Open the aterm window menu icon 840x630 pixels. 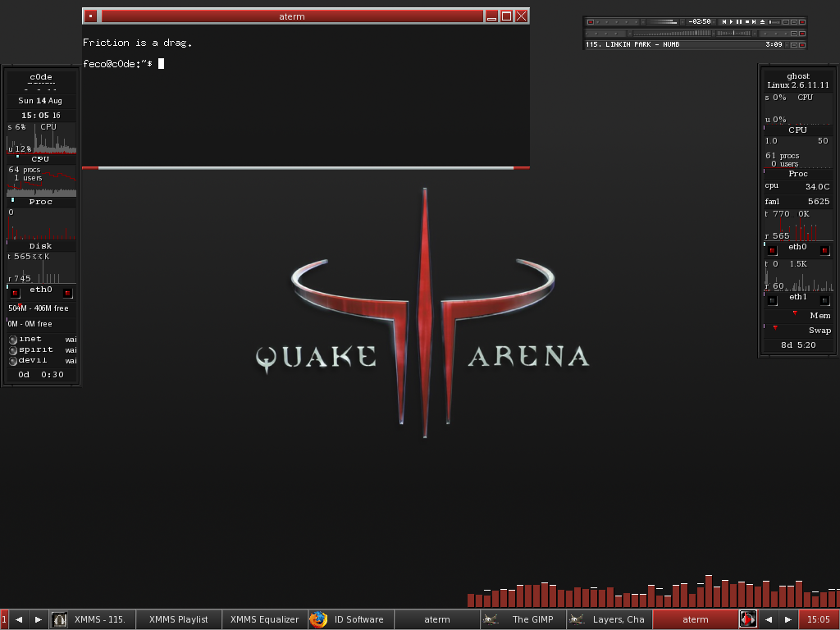point(90,16)
